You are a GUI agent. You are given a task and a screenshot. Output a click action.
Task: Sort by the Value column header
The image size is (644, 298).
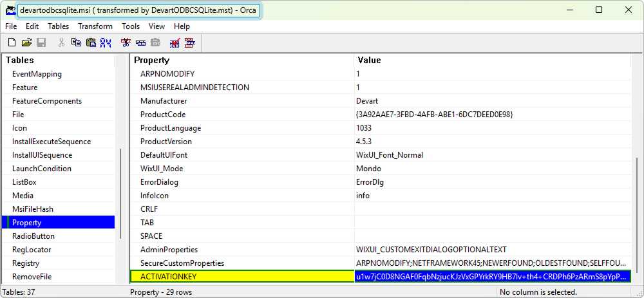pyautogui.click(x=492, y=61)
